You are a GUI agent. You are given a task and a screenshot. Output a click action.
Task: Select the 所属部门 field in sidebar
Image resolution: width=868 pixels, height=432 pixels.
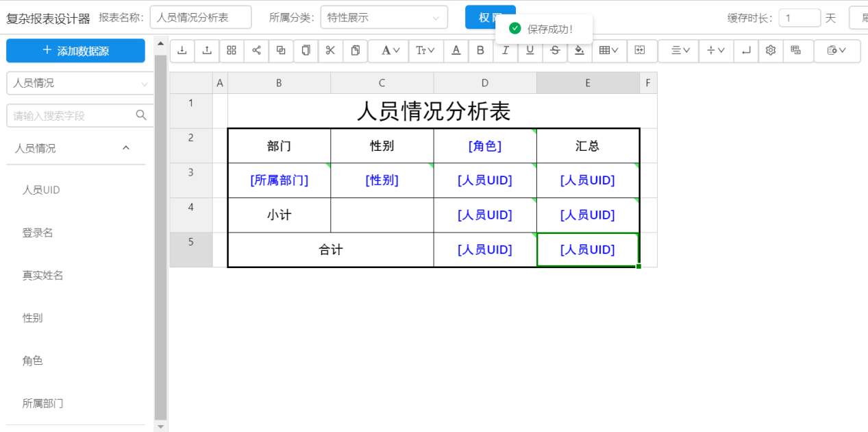43,403
